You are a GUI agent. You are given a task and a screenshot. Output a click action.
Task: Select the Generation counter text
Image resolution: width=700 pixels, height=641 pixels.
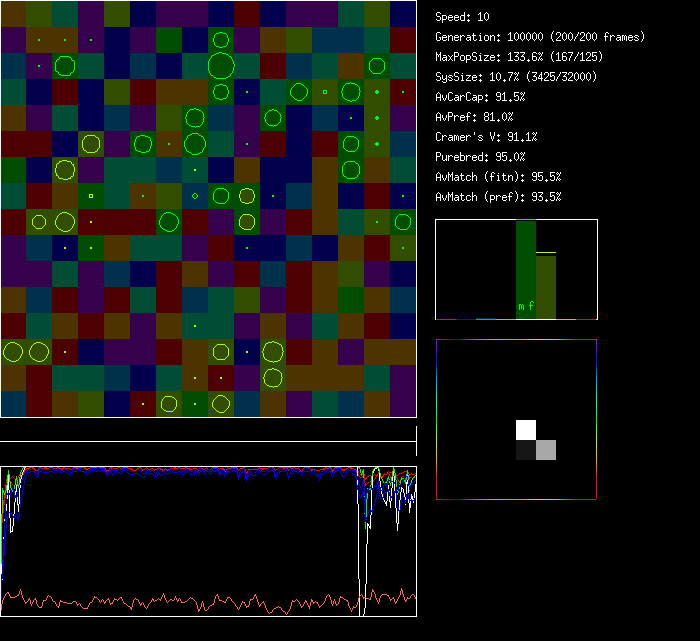tap(540, 37)
